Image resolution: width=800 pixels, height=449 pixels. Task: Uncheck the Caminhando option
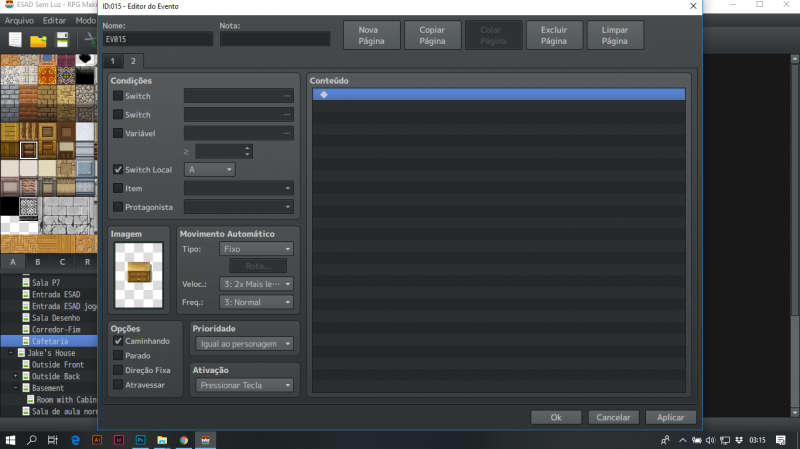pyautogui.click(x=118, y=341)
